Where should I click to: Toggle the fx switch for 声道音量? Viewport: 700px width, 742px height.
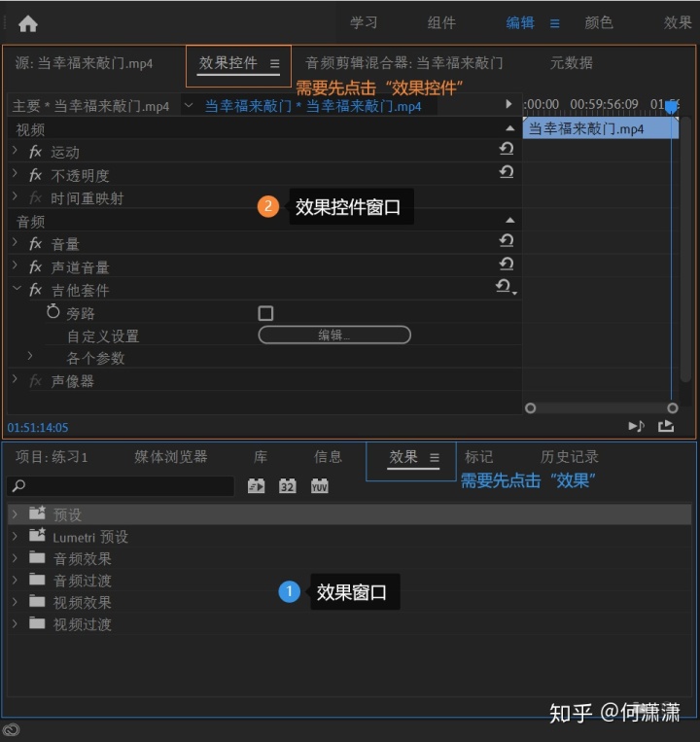(x=35, y=266)
